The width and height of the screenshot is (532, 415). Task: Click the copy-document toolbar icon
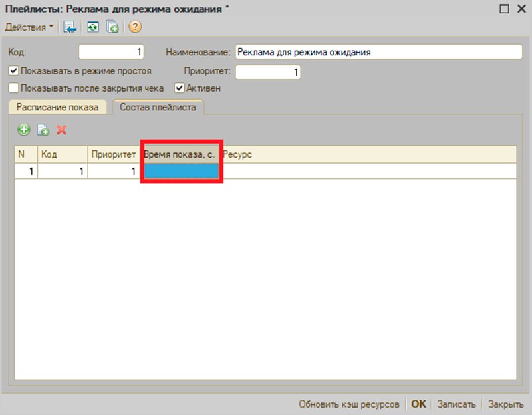pos(112,27)
